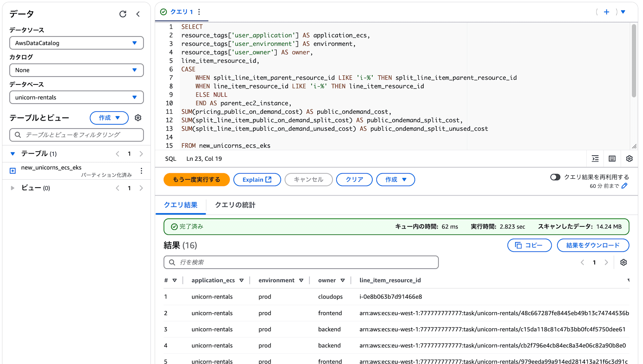Image resolution: width=643 pixels, height=364 pixels.
Task: Run the query again with もう一度実行する
Action: (196, 180)
